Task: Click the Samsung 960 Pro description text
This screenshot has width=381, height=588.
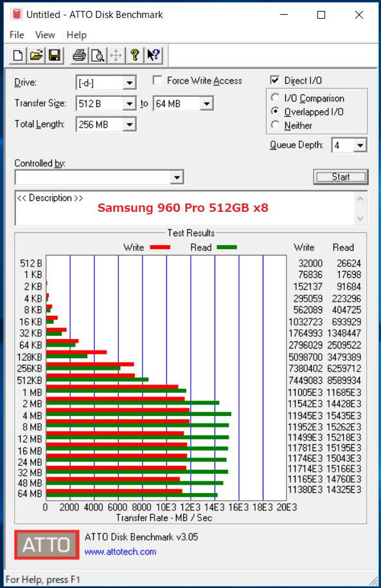Action: coord(183,207)
